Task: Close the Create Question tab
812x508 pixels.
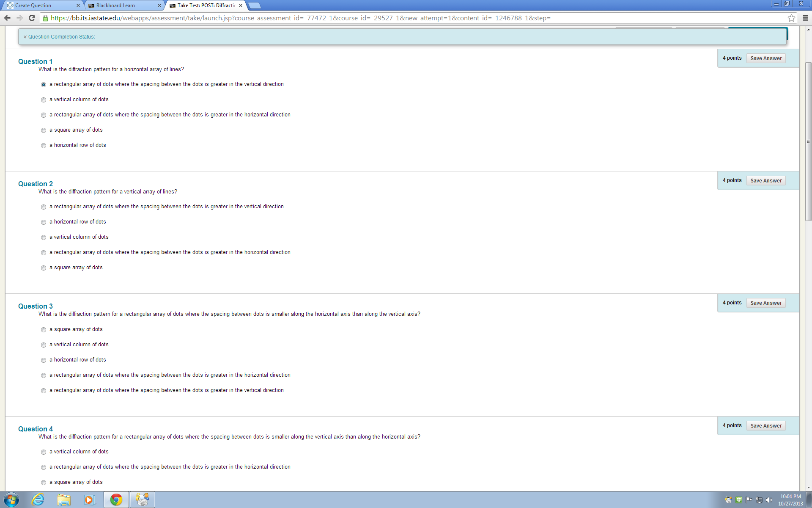Action: click(x=78, y=6)
